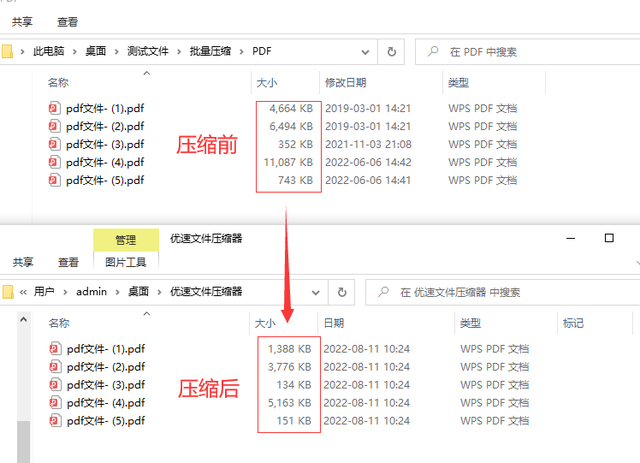Go to 批量压缩 in breadcrumb path
This screenshot has width=640, height=463.
click(210, 51)
